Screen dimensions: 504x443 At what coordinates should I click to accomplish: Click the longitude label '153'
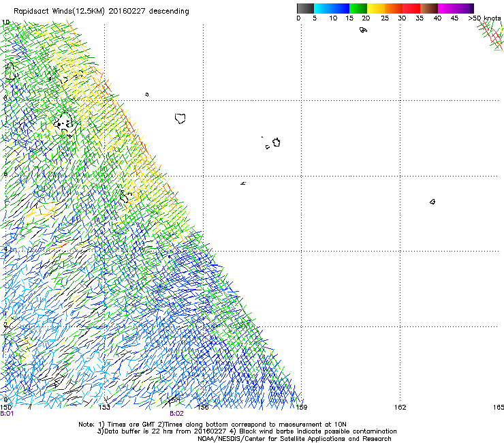[x=104, y=408]
